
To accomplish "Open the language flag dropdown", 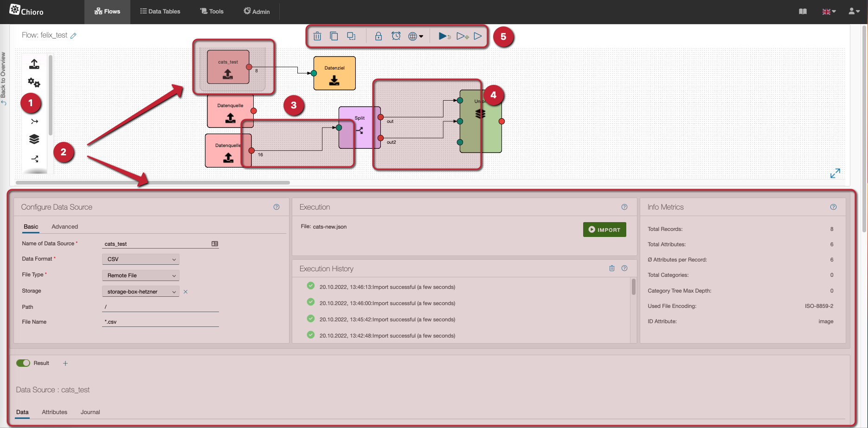I will click(829, 12).
